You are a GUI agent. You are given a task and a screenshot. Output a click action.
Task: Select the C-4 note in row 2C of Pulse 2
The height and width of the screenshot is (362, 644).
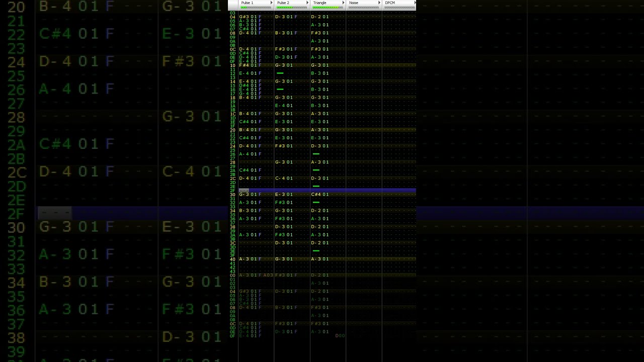pyautogui.click(x=280, y=178)
